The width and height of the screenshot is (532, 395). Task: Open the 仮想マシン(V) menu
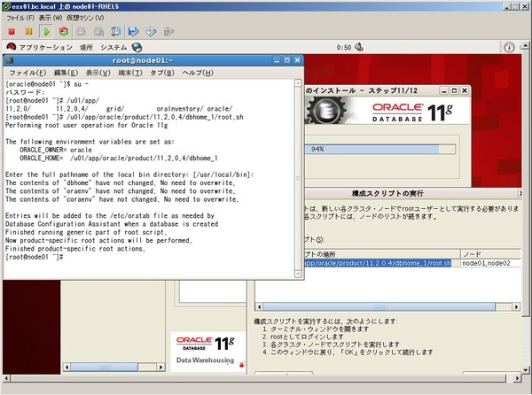point(85,18)
